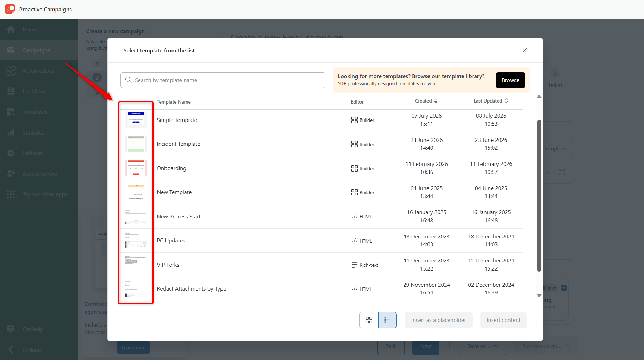Viewport: 644px width, 360px height.
Task: Select the Simple Template thumbnail
Action: (136, 120)
